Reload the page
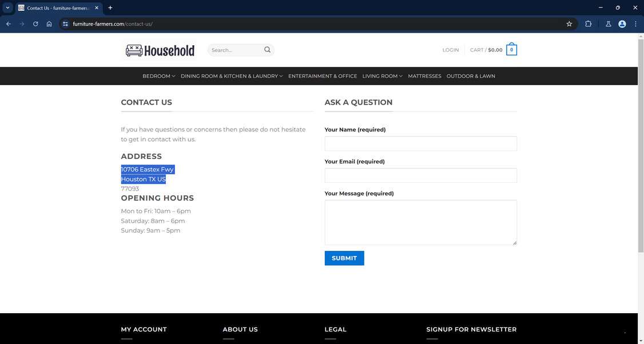Screen dimensions: 644x344 point(35,24)
